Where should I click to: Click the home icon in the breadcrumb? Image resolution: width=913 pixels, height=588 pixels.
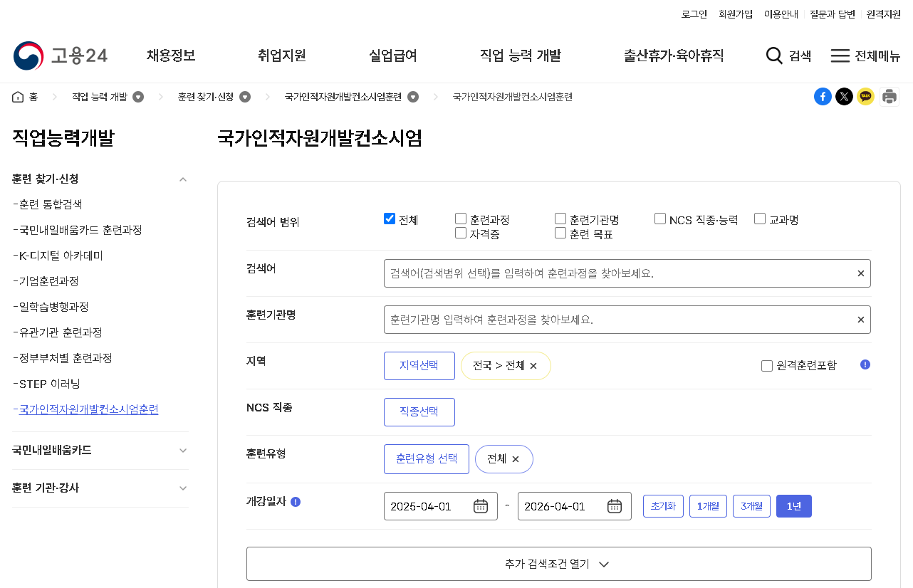[18, 96]
